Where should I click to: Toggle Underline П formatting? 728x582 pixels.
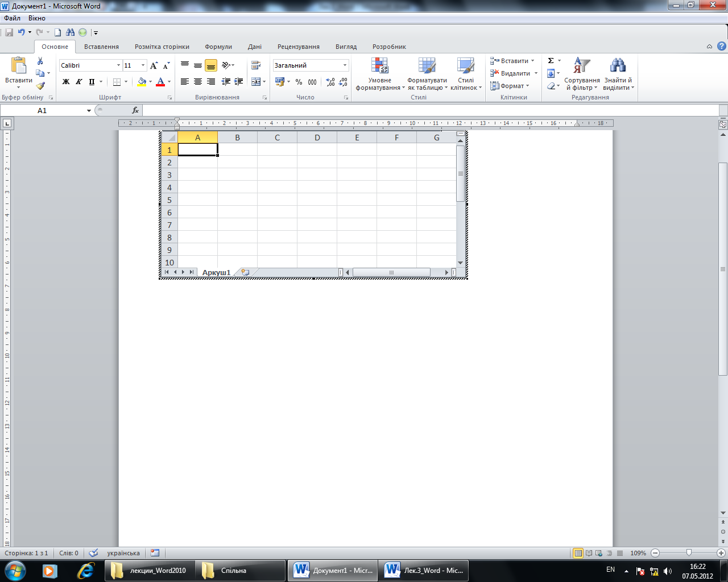(x=92, y=82)
